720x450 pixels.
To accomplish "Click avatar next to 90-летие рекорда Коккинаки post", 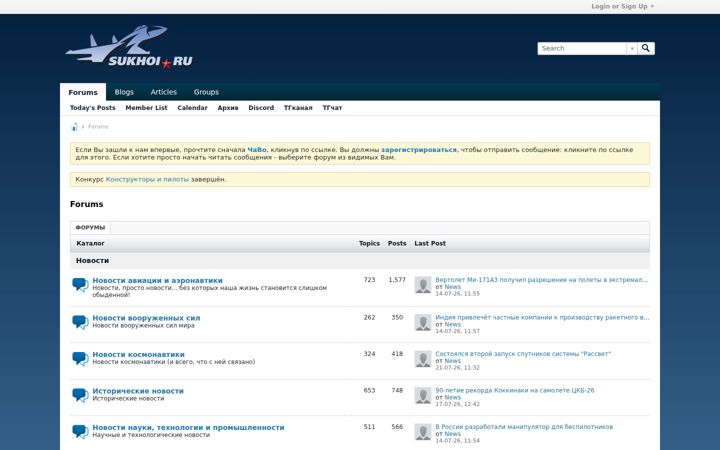I will tap(423, 395).
